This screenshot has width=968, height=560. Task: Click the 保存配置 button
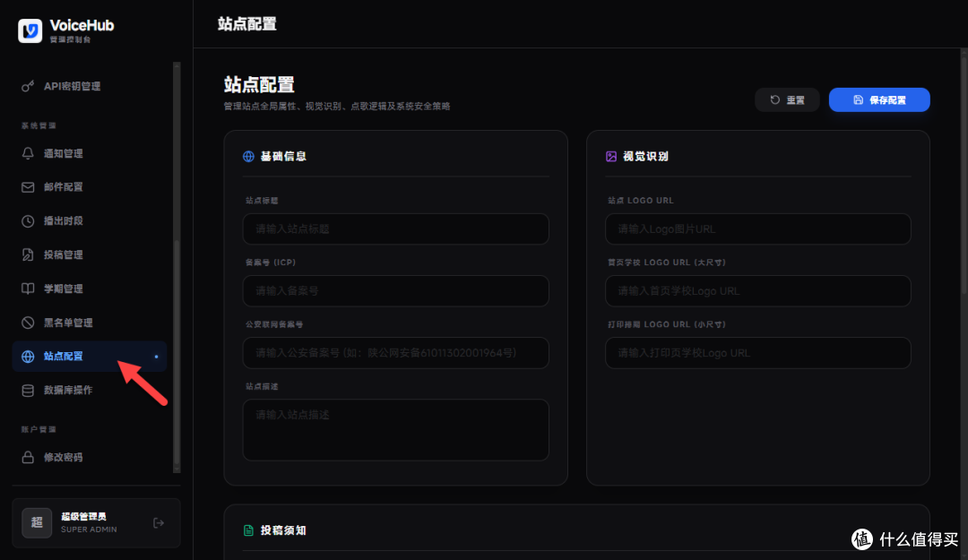click(x=879, y=100)
